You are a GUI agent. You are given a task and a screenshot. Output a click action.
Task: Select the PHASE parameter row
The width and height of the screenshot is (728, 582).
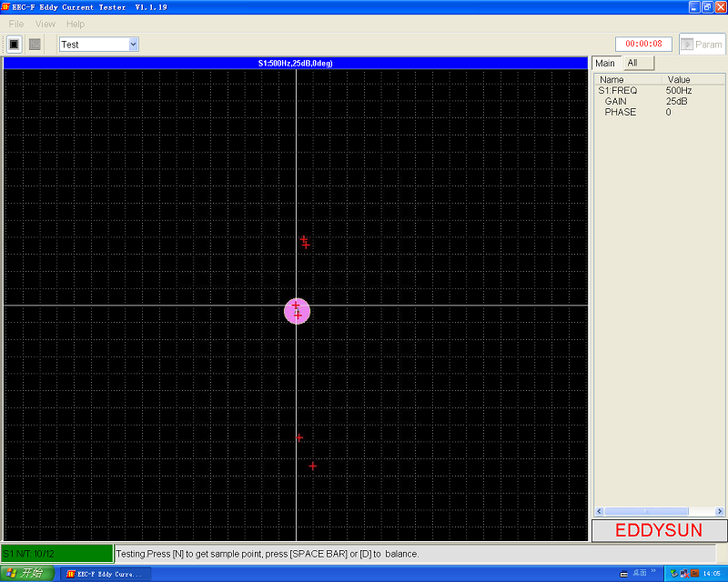659,112
